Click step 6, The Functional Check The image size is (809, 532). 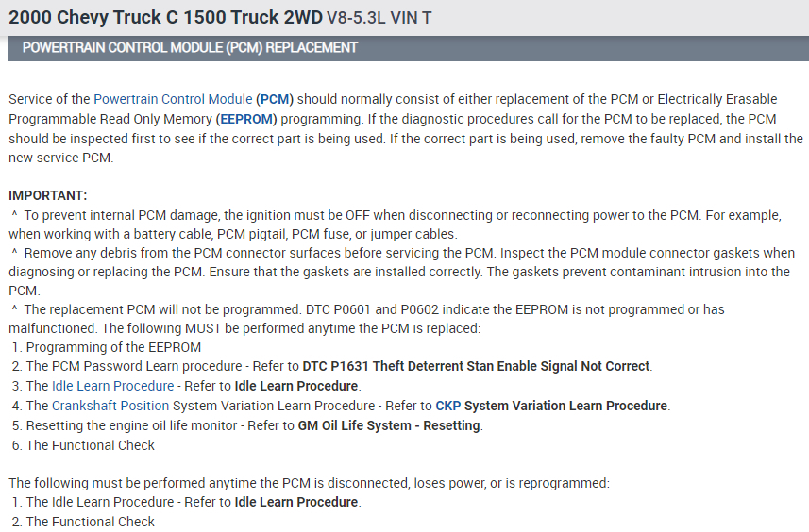pos(90,445)
